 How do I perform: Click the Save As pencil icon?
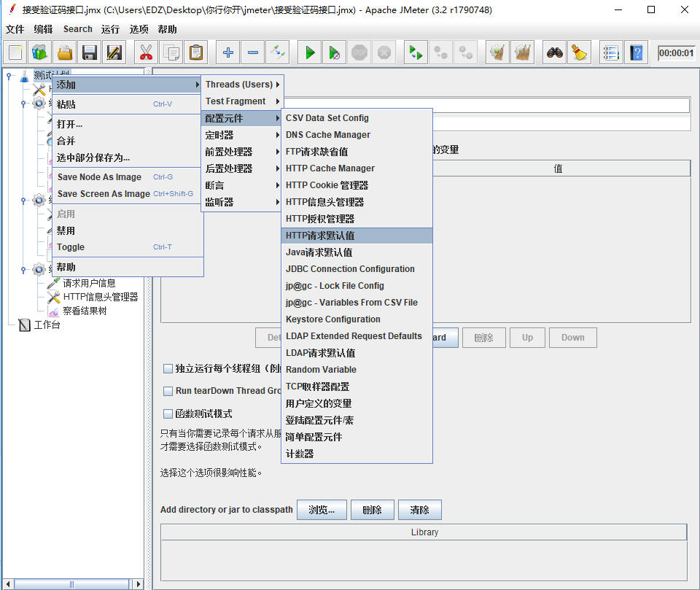pyautogui.click(x=114, y=53)
